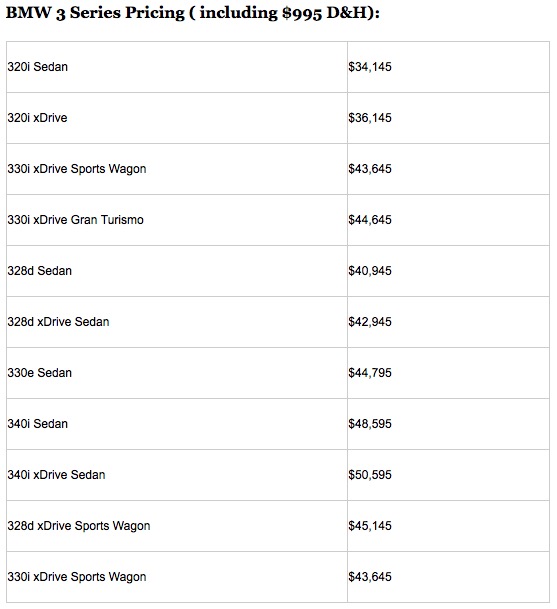Click the 328d Sedan model name
557x609 pixels.
(40, 271)
